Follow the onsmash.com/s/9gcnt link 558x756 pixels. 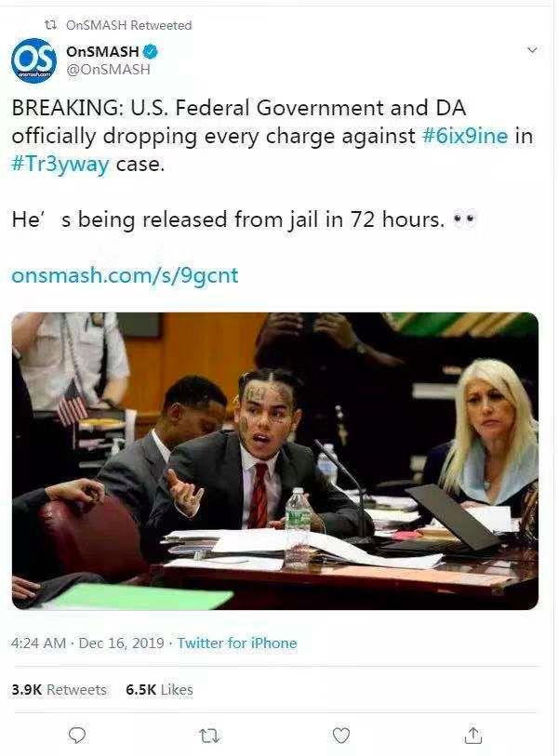click(125, 275)
